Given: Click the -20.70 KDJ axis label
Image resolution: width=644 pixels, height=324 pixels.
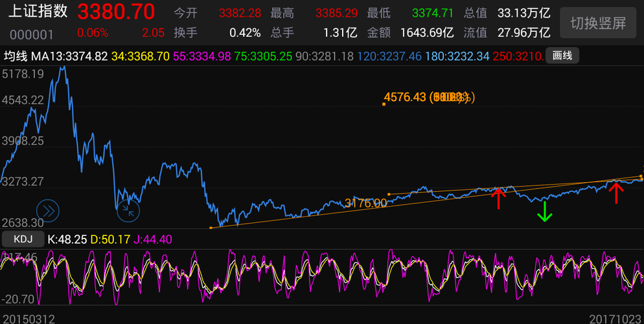Looking at the screenshot, I should coord(19,299).
